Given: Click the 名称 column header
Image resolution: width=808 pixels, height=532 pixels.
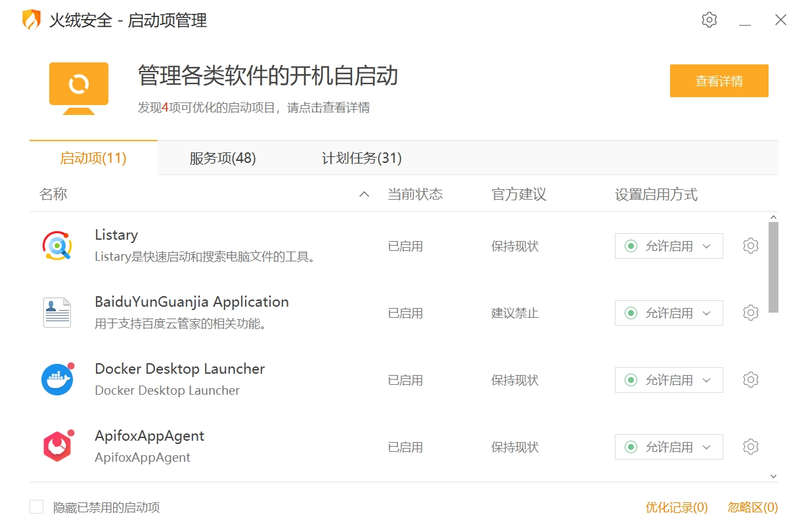Looking at the screenshot, I should pyautogui.click(x=53, y=194).
